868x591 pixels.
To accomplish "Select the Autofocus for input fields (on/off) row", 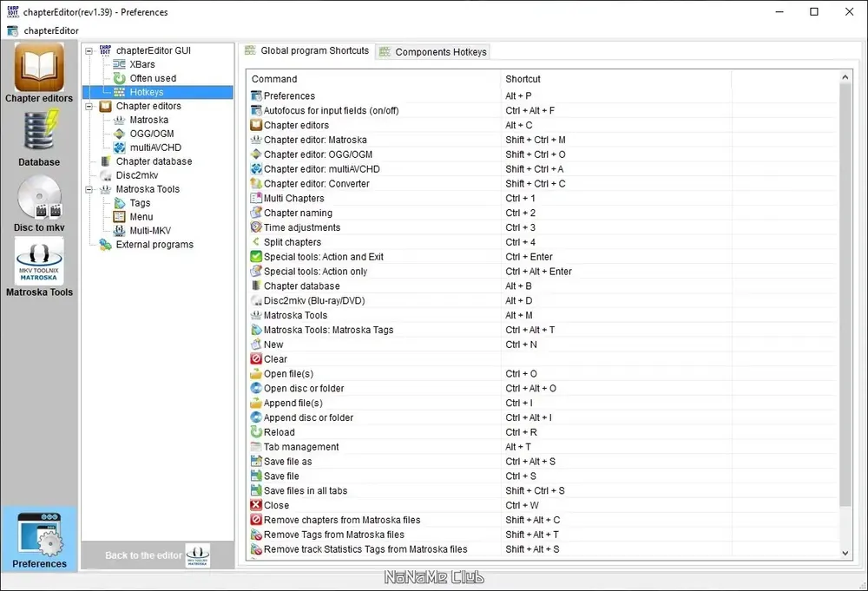I will (542, 110).
